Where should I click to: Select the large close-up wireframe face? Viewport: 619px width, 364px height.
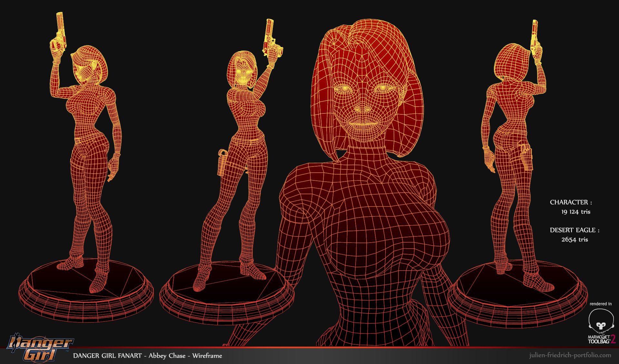pyautogui.click(x=367, y=90)
